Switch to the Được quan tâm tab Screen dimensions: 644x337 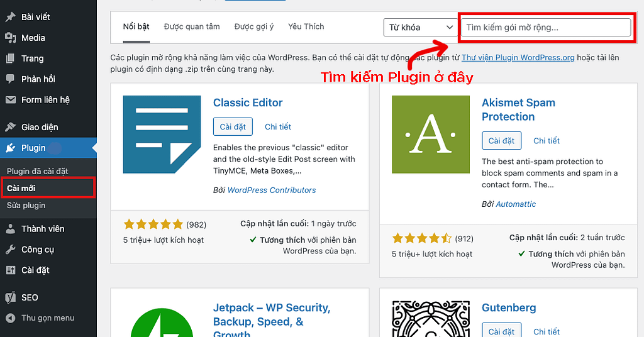tap(192, 26)
